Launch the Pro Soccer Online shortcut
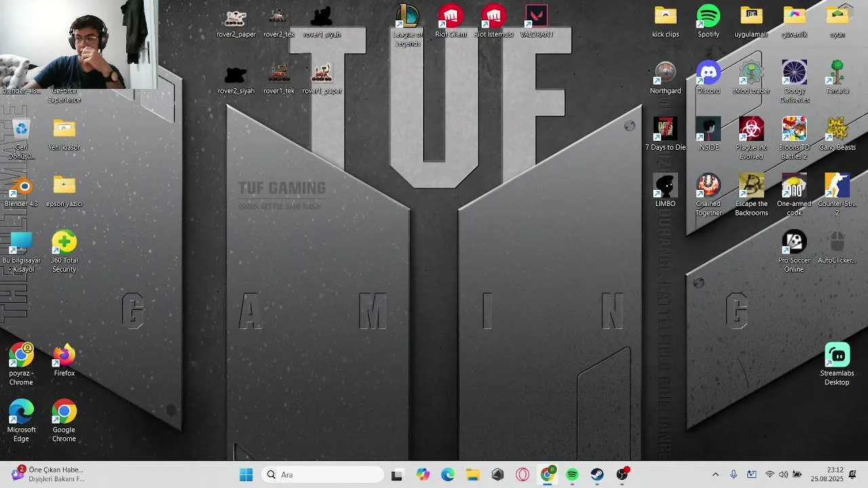This screenshot has height=488, width=868. (794, 252)
